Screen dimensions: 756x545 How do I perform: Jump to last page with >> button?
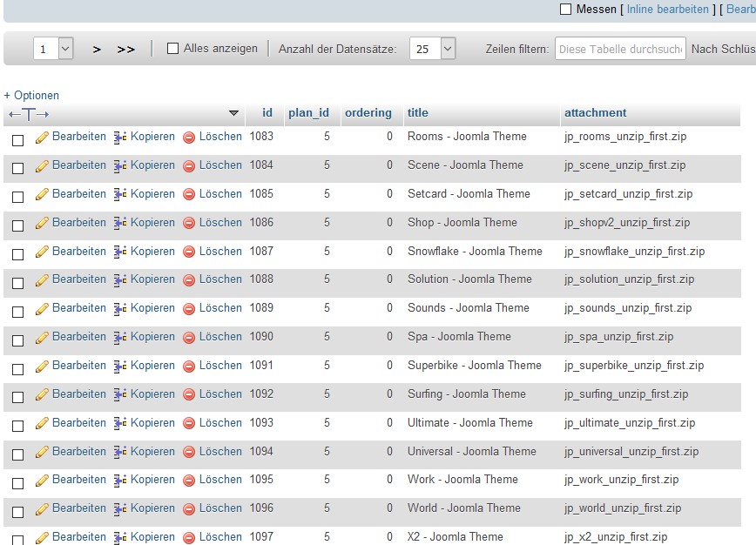click(125, 49)
